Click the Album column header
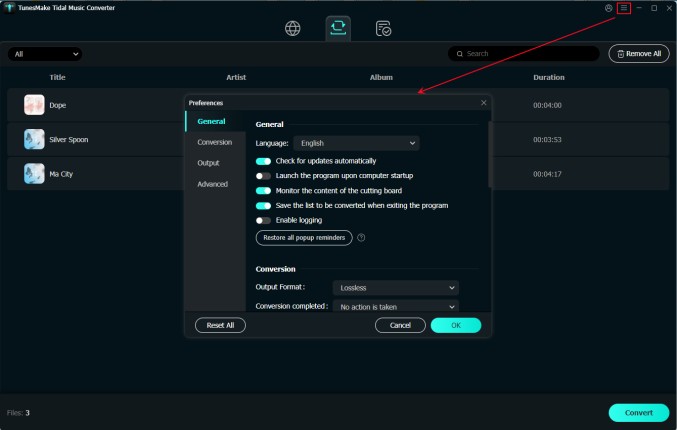This screenshot has width=677, height=430. 381,77
